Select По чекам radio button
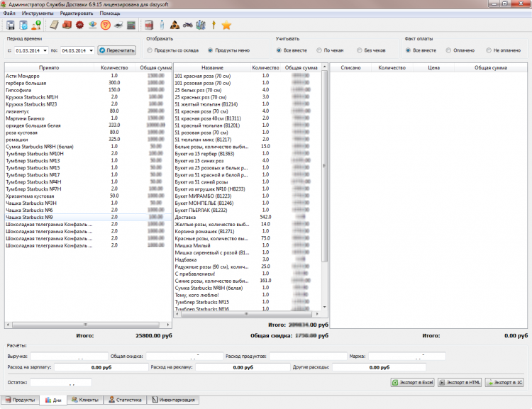Image resolution: width=532 pixels, height=409 pixels. (319, 50)
